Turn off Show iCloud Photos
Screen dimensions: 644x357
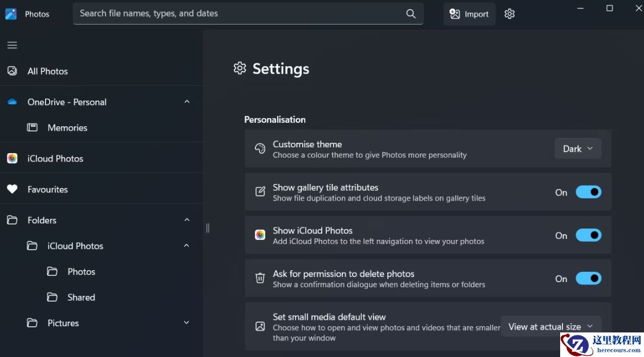(x=589, y=235)
